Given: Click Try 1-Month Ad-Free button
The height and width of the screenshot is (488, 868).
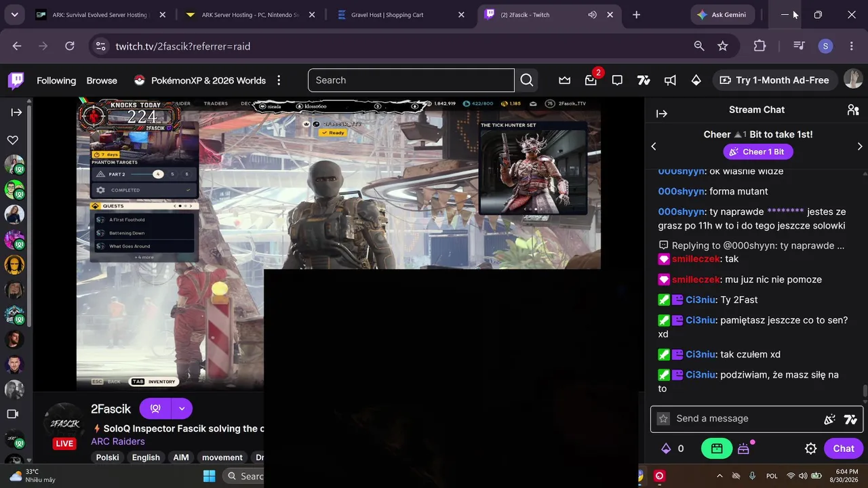Looking at the screenshot, I should [x=774, y=80].
